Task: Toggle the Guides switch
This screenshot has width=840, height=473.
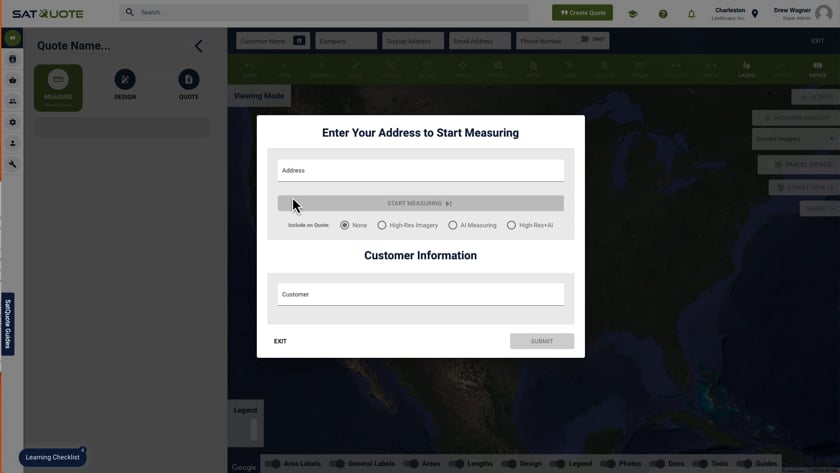Action: click(744, 463)
